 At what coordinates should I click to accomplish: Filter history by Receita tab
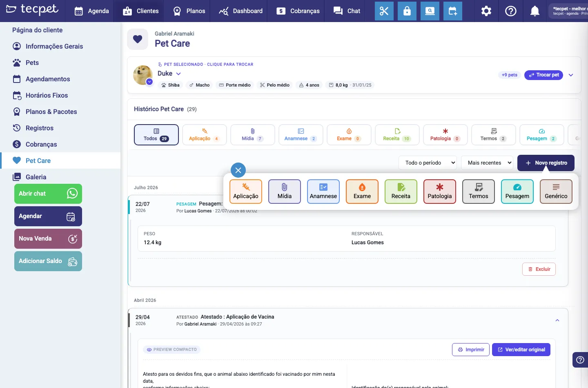coord(397,135)
